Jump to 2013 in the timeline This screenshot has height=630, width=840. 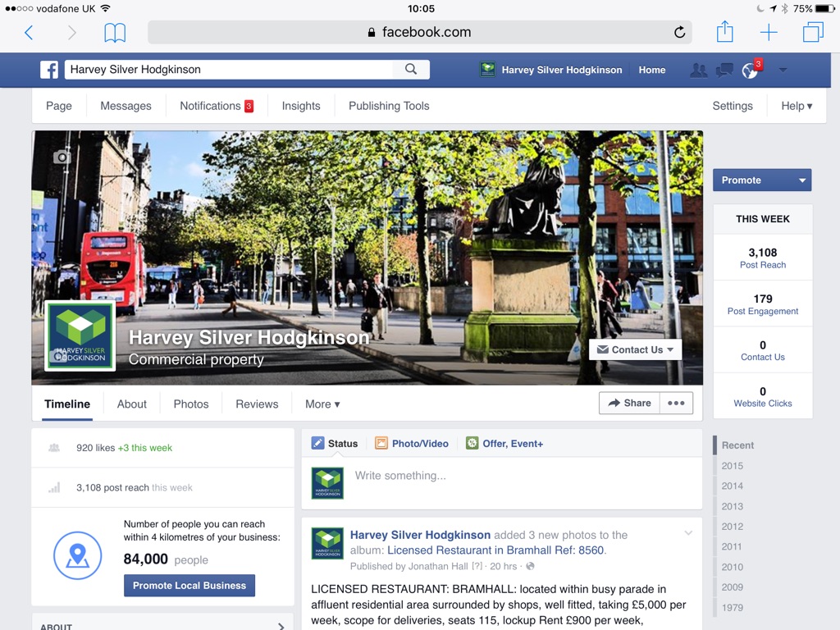click(x=733, y=506)
